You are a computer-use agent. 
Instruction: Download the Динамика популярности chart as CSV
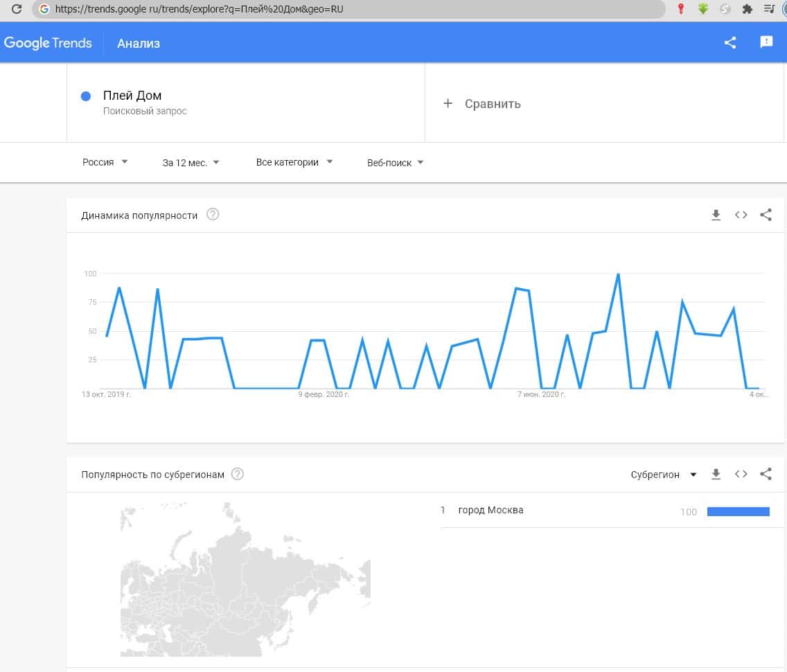pyautogui.click(x=716, y=215)
